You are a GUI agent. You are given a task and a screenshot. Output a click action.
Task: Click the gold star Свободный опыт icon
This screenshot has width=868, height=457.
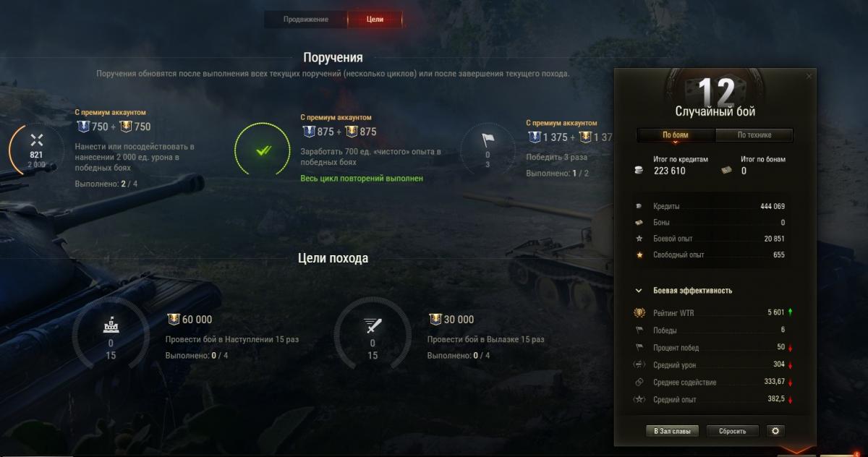point(639,255)
